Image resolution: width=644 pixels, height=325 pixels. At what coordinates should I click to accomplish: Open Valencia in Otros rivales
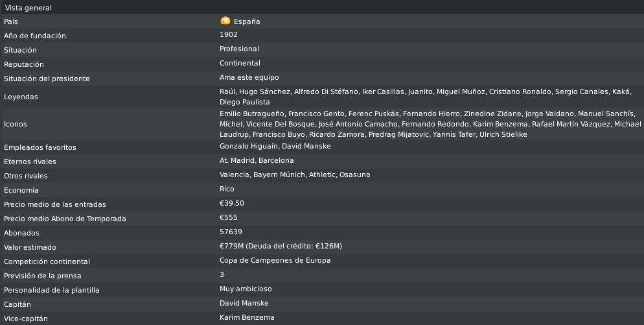click(x=234, y=175)
